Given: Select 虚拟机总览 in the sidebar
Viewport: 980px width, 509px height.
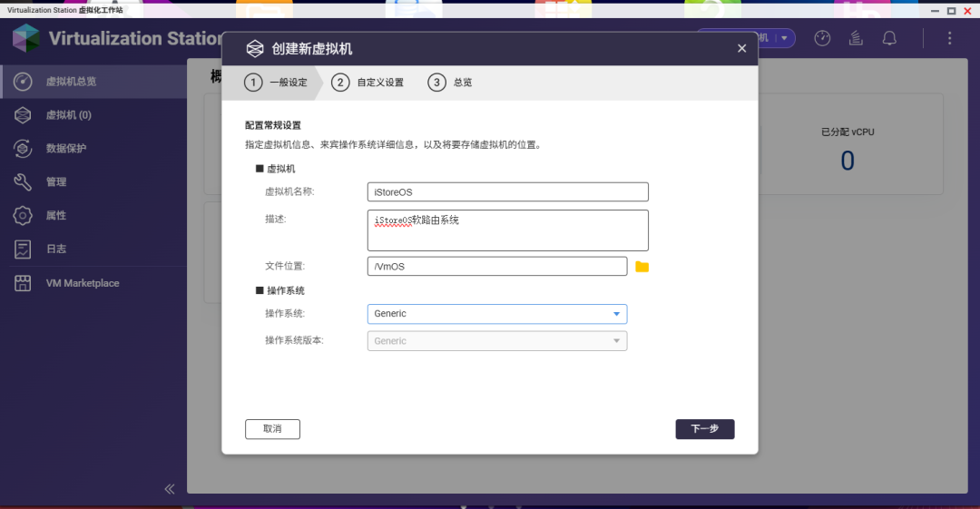Looking at the screenshot, I should (x=93, y=82).
